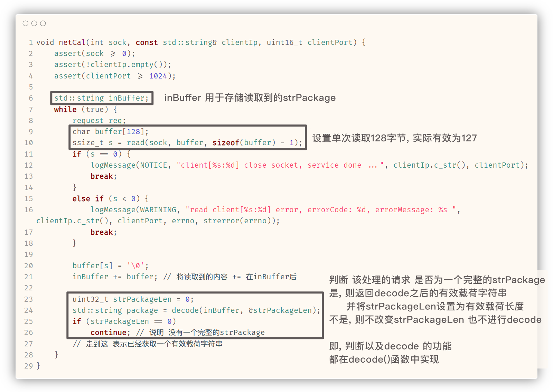Click annotation '不是, 则不改变strPackageLen 也不进行decode'
Screen dimensions: 553x392
pyautogui.click(x=435, y=320)
